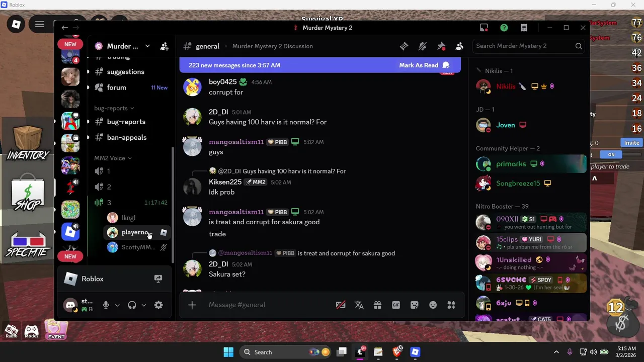Open the Discord help question mark icon

coord(504,28)
